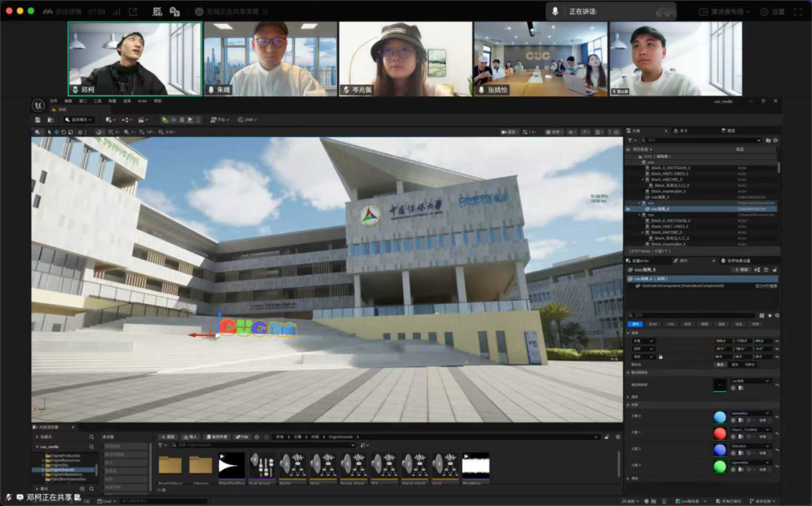The height and width of the screenshot is (506, 812).
Task: Toggle visibility eye of cuc海网_6 row
Action: [629, 209]
